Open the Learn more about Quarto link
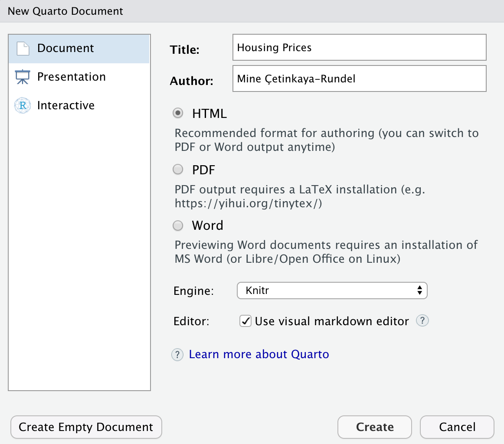504x444 pixels. click(x=259, y=354)
